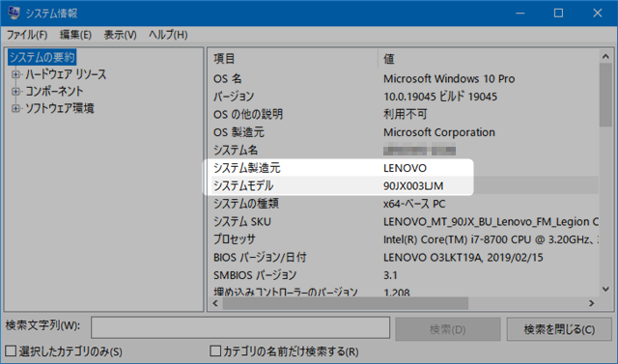Click value x64-ベース PC
The width and height of the screenshot is (618, 364).
point(414,204)
